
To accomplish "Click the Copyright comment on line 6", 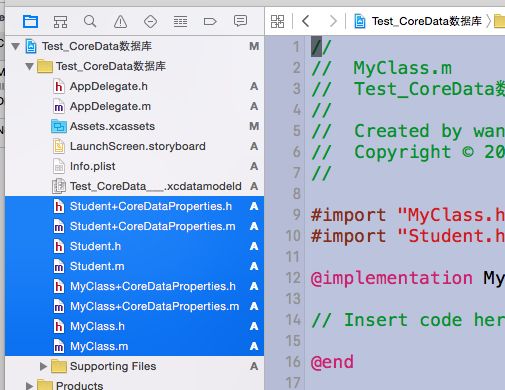I will (x=408, y=152).
